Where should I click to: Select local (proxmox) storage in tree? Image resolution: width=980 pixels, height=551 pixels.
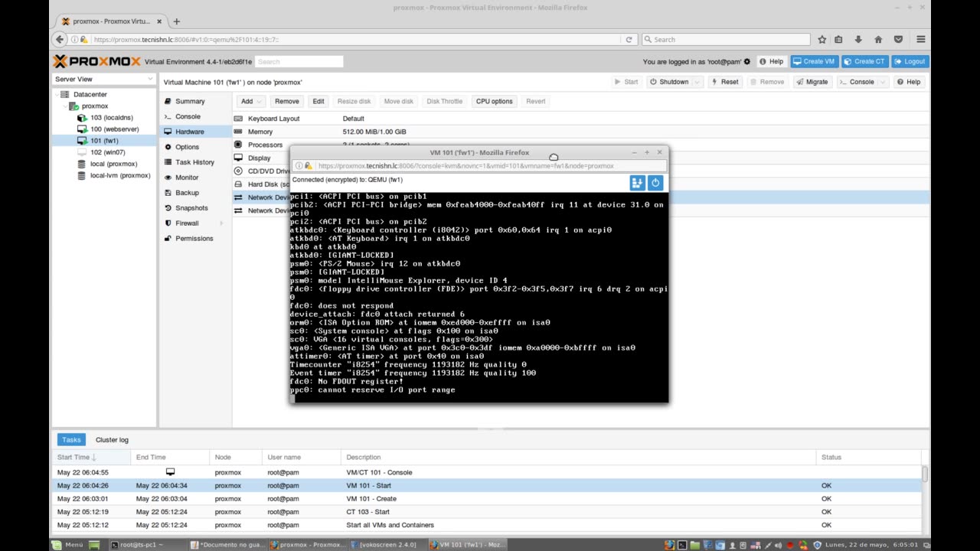[113, 164]
